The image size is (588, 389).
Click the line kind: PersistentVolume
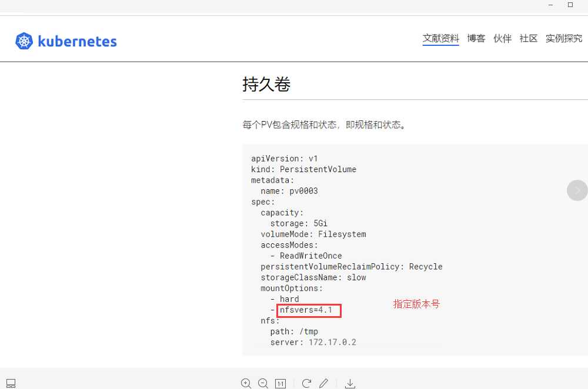(303, 169)
